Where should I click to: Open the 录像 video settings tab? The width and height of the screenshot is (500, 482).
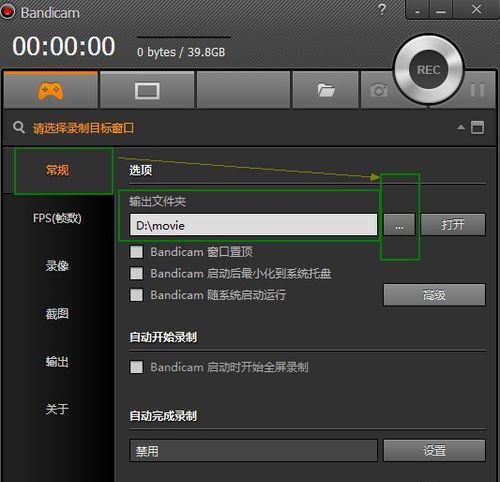[57, 266]
